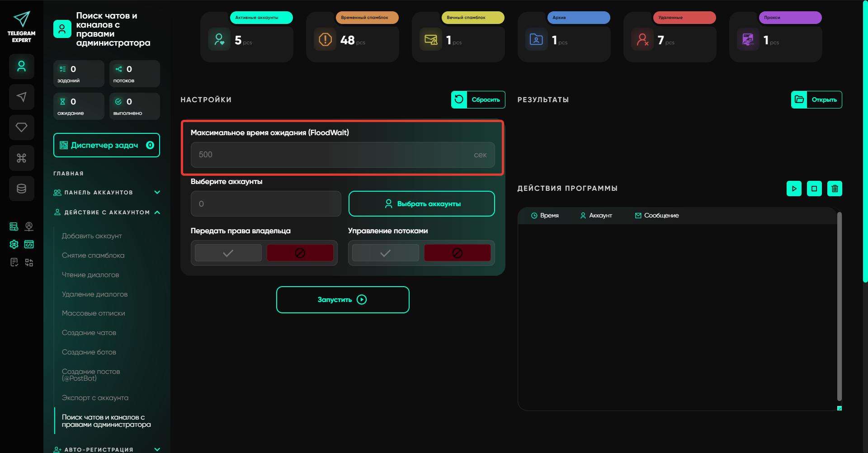Click the play icon in program actions
The width and height of the screenshot is (868, 453).
794,189
